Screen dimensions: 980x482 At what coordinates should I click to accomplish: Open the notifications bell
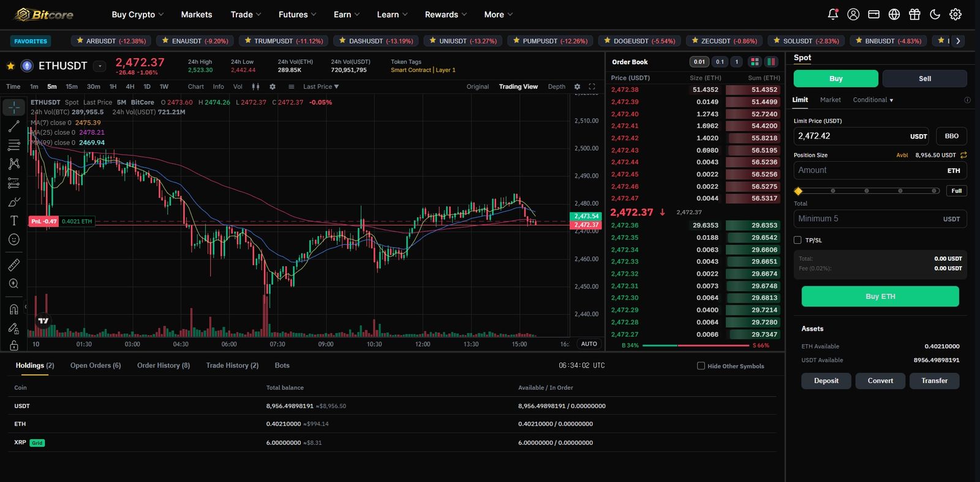point(832,14)
